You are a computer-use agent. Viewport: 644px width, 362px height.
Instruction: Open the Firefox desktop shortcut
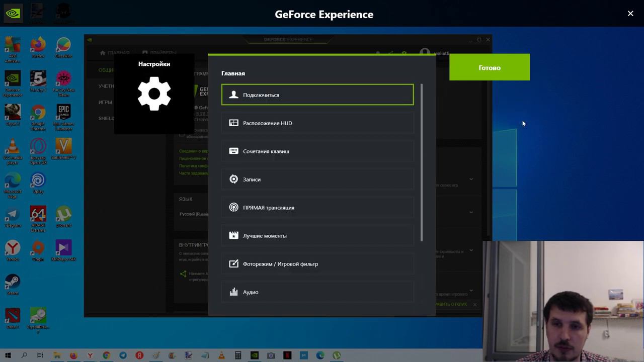[x=38, y=48]
